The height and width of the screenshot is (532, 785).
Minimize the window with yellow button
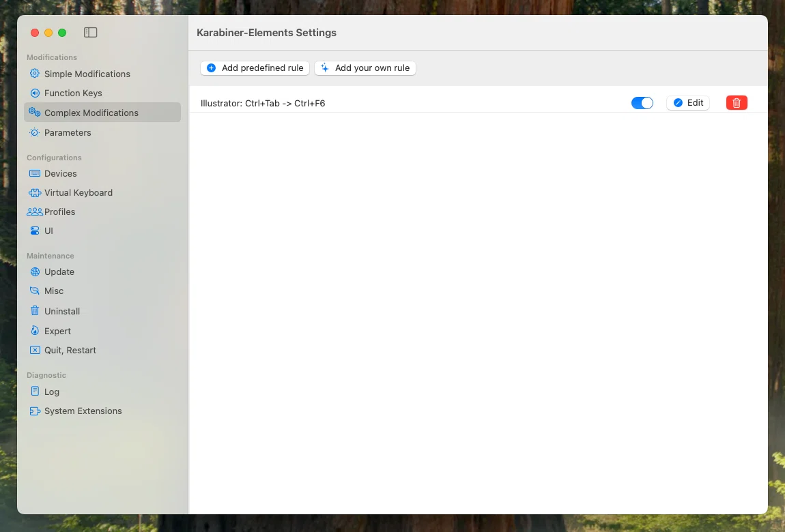(48, 33)
